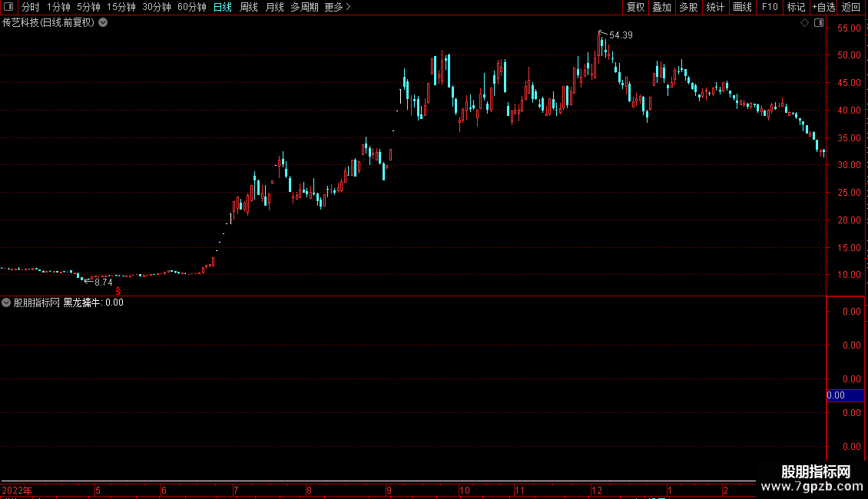The image size is (868, 499).
Task: Select the 15分钟 period tab
Action: click(x=121, y=7)
